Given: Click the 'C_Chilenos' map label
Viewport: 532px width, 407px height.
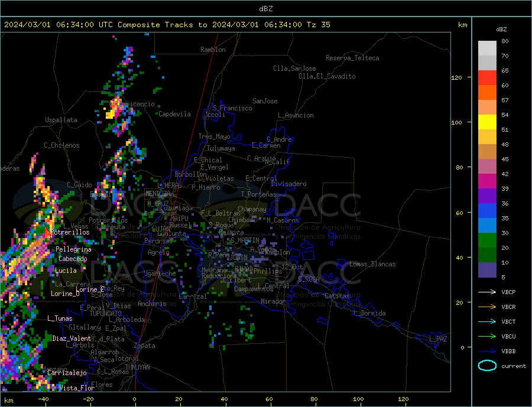Looking at the screenshot, I should coord(61,145).
